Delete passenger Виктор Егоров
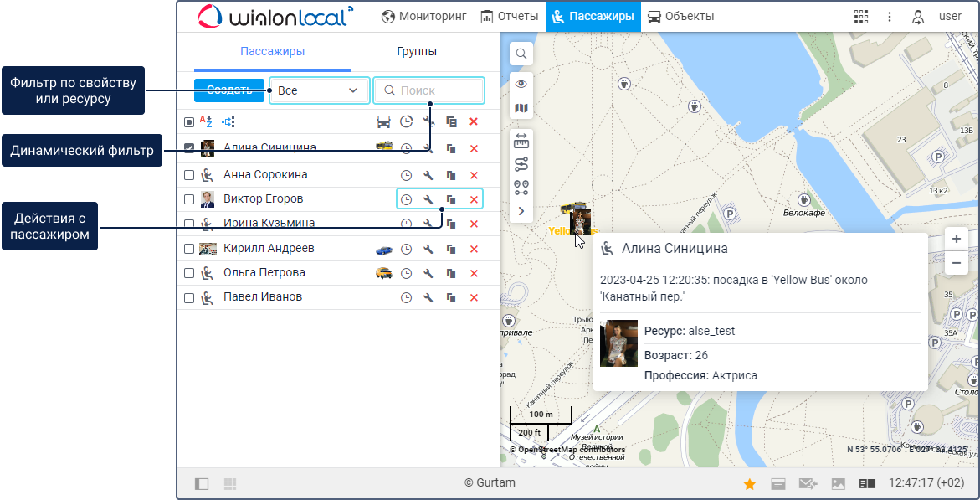Screen dimensions: 980x500 [473, 199]
